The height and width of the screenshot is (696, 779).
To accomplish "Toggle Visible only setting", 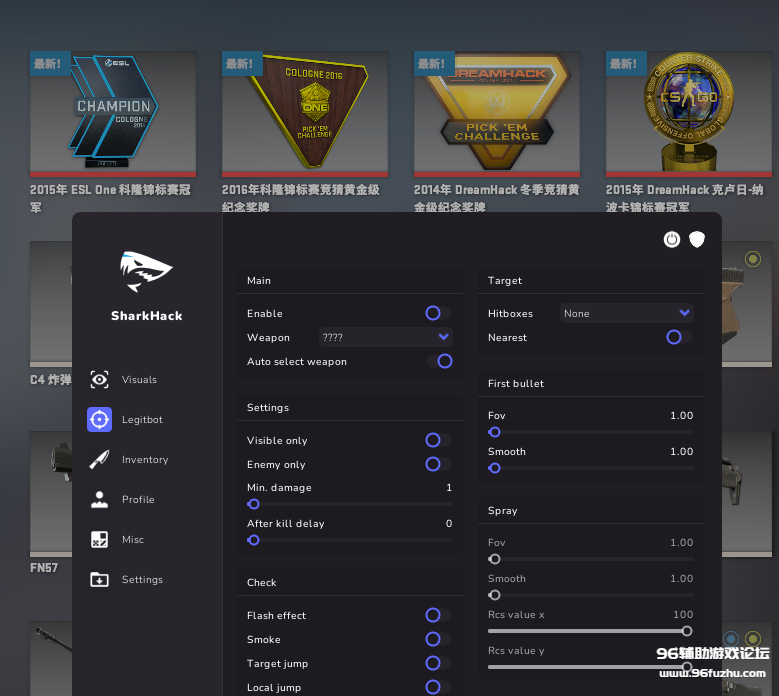I will pyautogui.click(x=437, y=441).
